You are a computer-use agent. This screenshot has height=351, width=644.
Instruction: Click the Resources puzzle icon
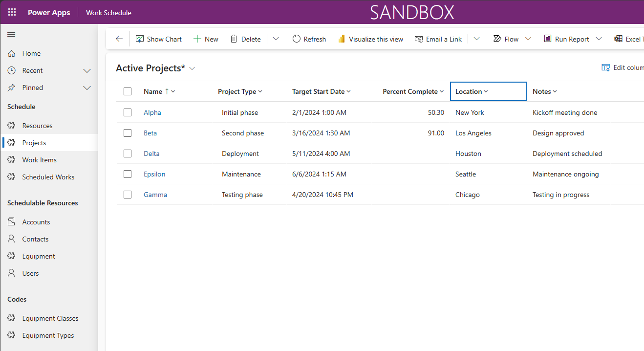coord(12,126)
